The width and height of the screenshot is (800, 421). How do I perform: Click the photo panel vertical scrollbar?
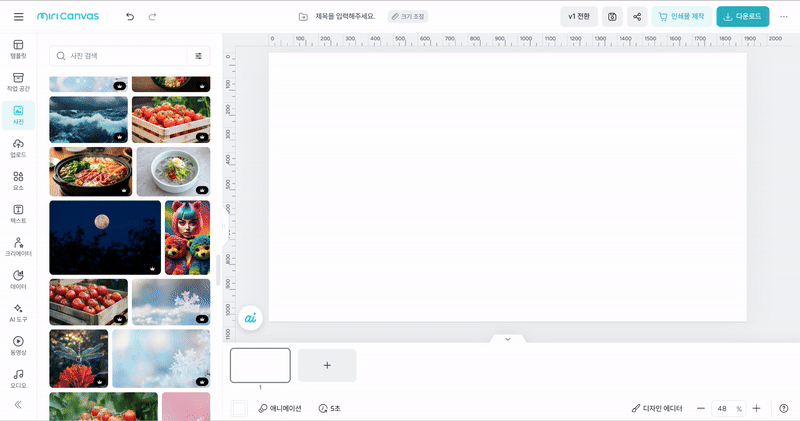click(x=218, y=270)
